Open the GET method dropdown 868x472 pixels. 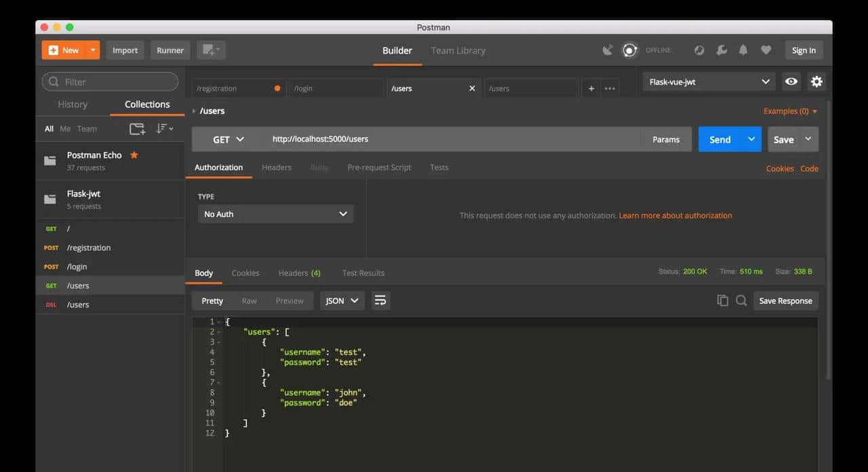pos(228,139)
